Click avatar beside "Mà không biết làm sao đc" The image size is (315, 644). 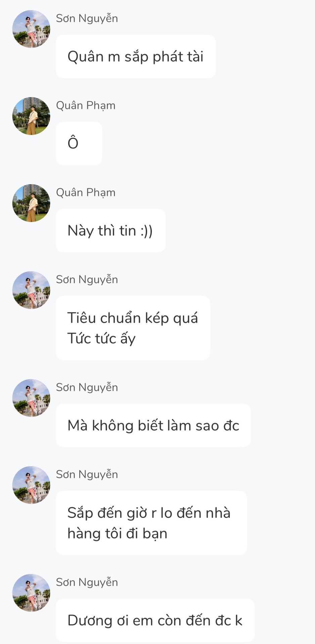31,398
